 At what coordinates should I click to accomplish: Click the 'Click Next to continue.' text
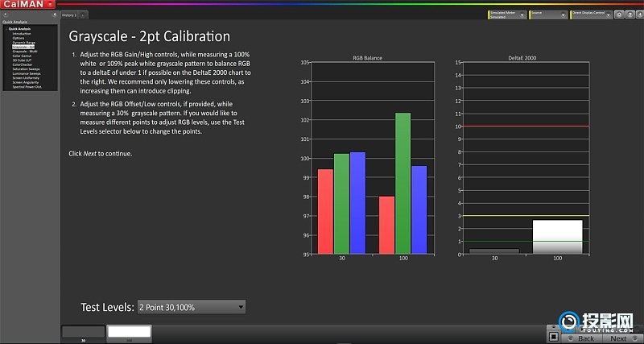tap(100, 154)
